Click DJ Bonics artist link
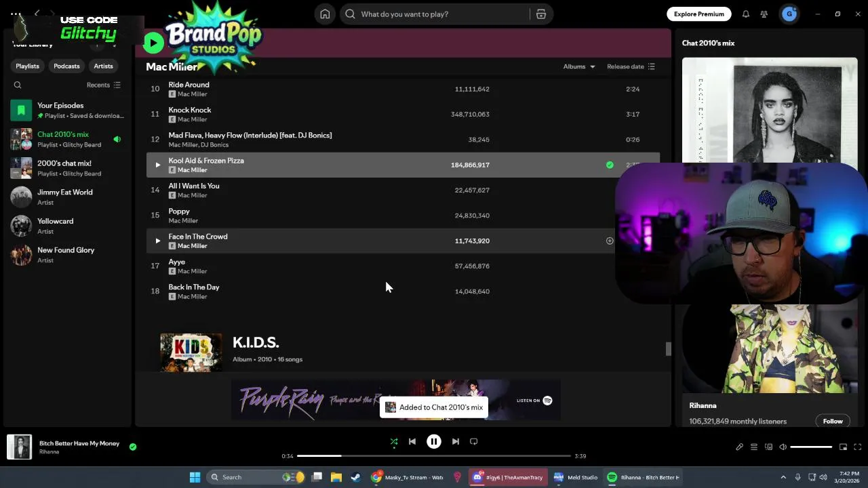The height and width of the screenshot is (488, 868). [x=214, y=144]
